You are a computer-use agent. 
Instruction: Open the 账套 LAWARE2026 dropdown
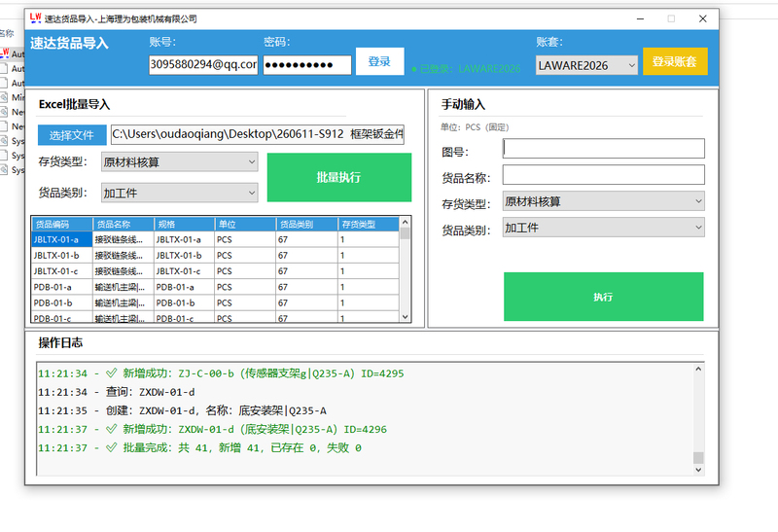(x=586, y=65)
